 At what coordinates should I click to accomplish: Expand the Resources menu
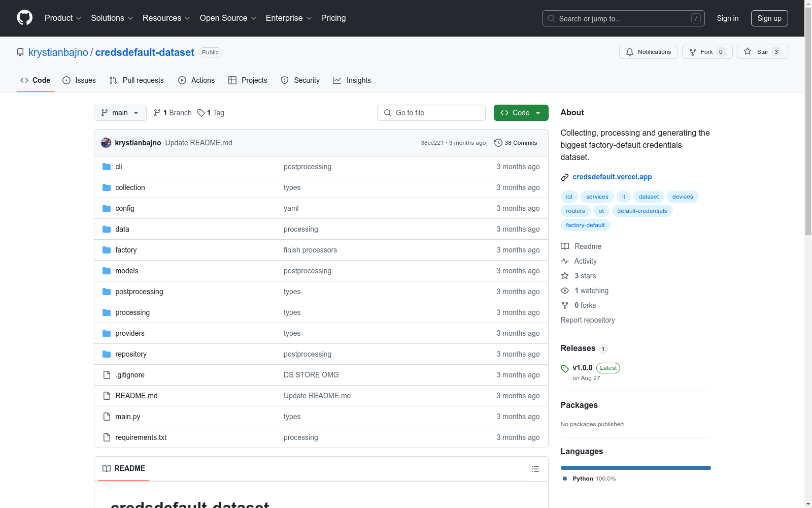pyautogui.click(x=166, y=18)
